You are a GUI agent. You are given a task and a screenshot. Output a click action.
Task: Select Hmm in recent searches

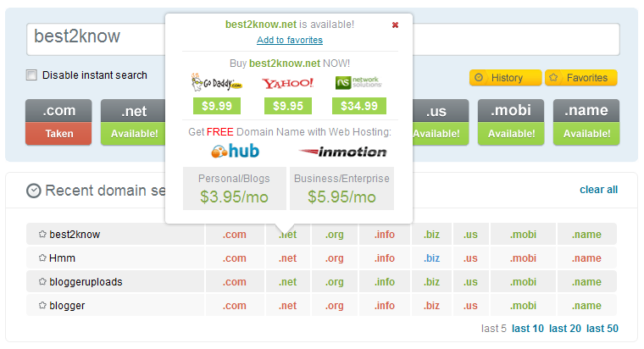click(62, 258)
